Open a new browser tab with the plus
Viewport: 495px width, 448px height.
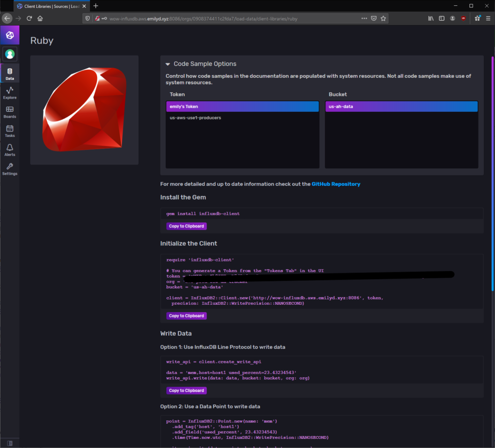coord(96,6)
